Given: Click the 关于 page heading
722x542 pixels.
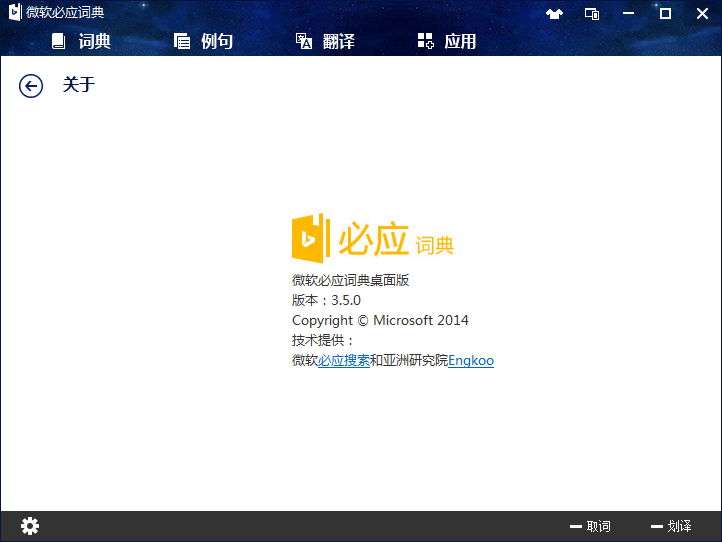Looking at the screenshot, I should 79,85.
